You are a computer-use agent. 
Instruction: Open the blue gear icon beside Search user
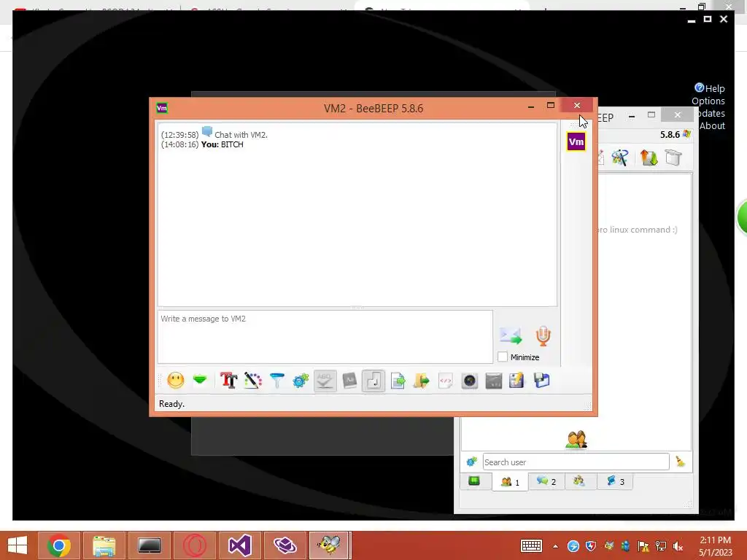click(472, 462)
